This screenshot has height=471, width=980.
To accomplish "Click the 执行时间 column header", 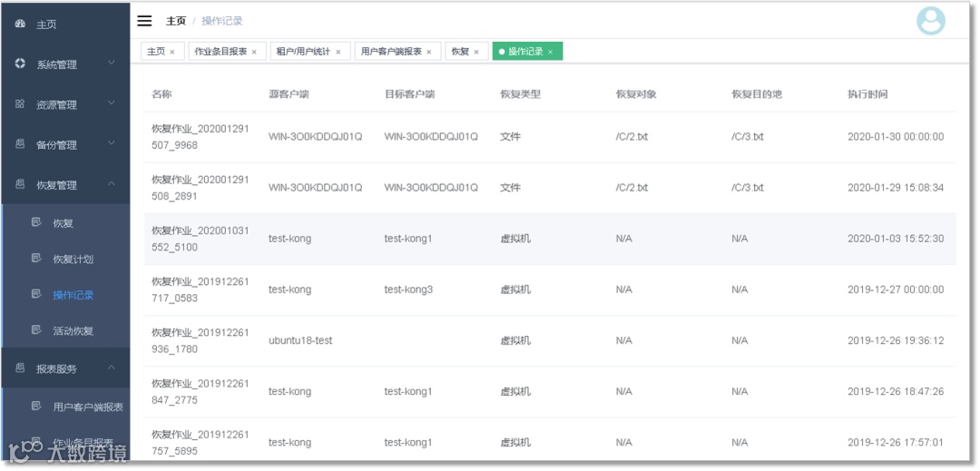I will tap(867, 94).
